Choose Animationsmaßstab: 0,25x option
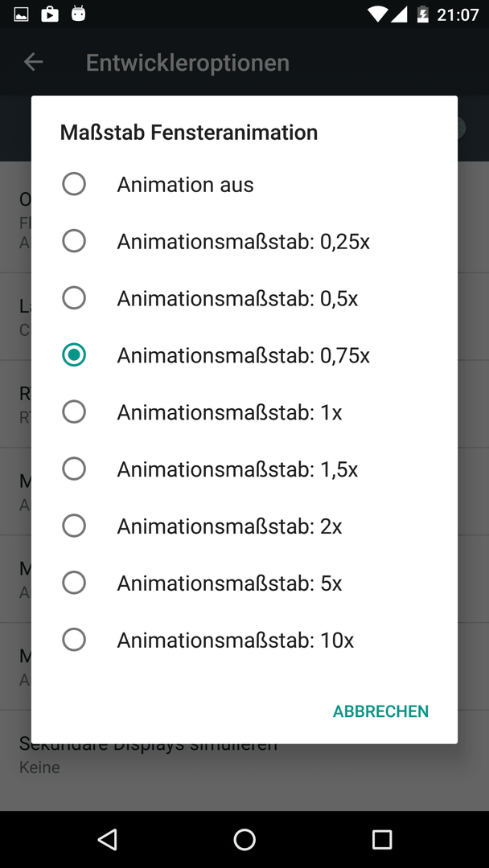Viewport: 489px width, 868px height. coord(244,241)
